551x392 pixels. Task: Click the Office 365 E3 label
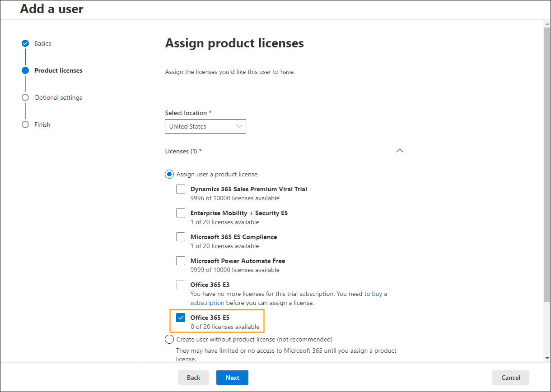210,285
